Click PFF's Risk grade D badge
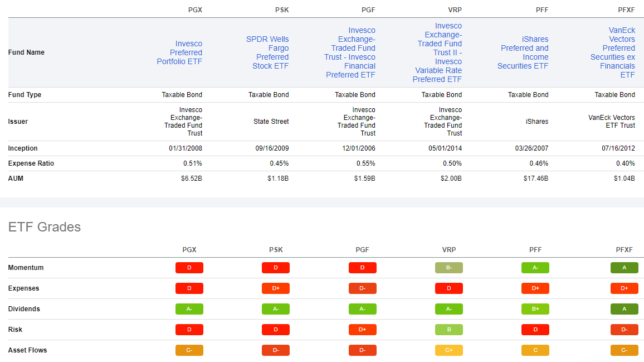The image size is (644, 362). (535, 330)
